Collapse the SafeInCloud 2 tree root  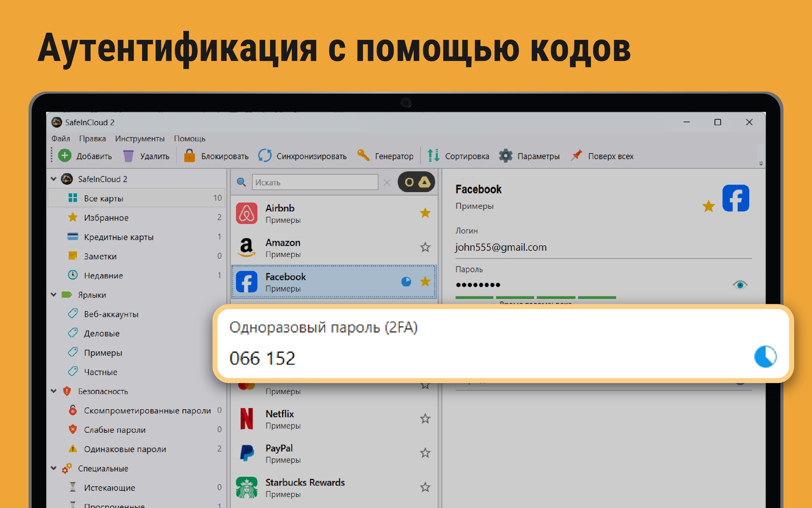53,179
